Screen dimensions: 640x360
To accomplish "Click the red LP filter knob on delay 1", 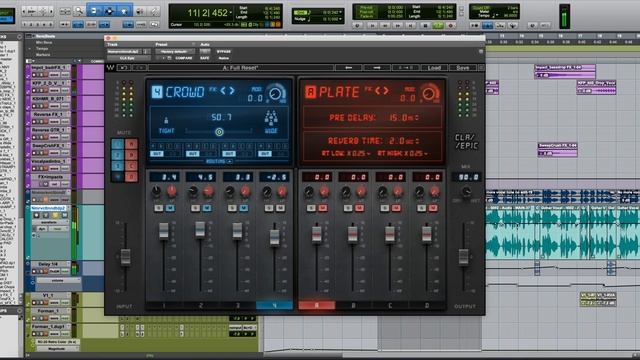I will [x=171, y=191].
